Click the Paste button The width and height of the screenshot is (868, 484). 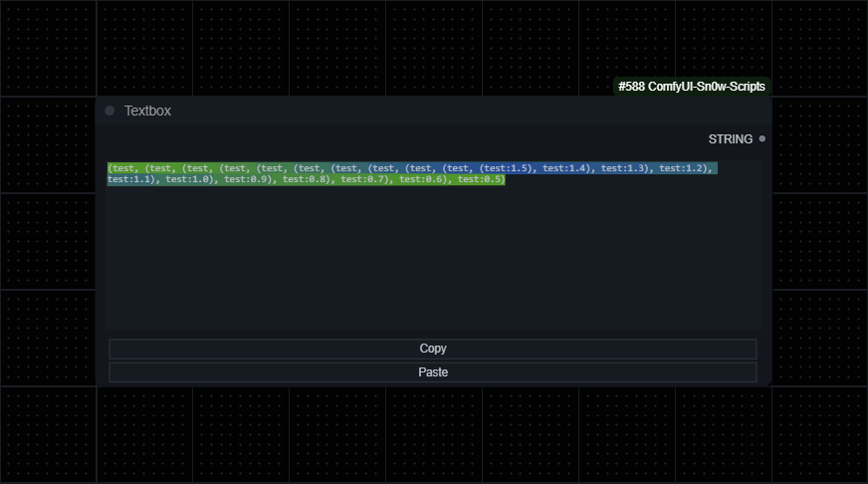click(432, 372)
